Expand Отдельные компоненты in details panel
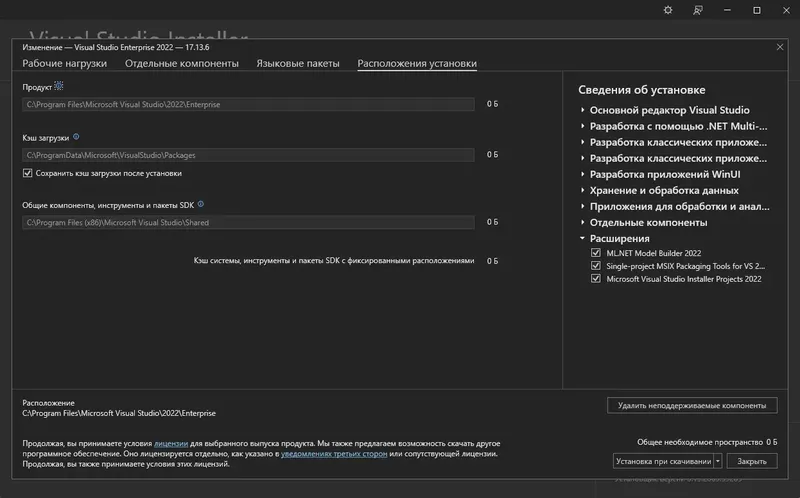Viewport: 800px width, 498px height. pos(582,222)
